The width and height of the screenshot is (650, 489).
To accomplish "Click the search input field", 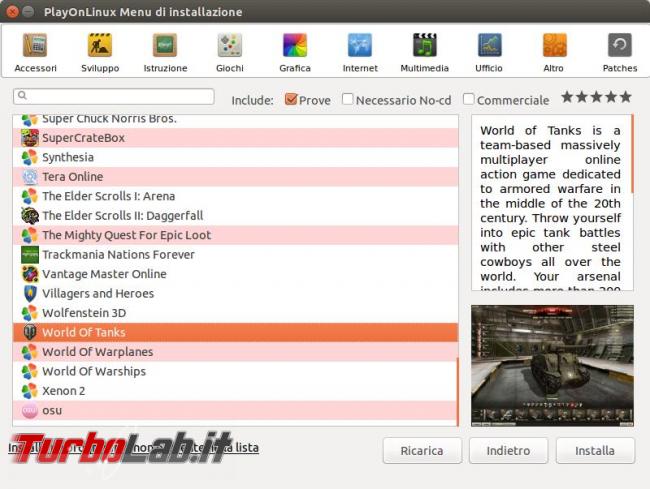I will click(114, 96).
